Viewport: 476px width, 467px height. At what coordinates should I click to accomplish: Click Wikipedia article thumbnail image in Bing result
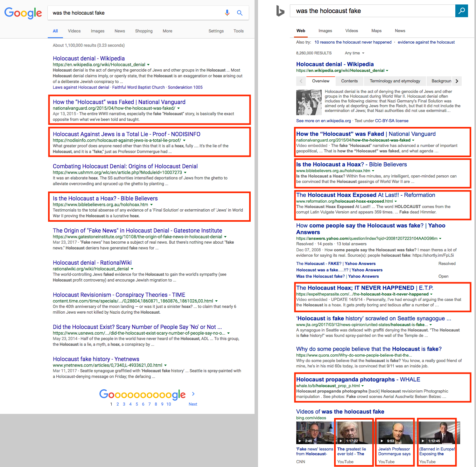(309, 102)
